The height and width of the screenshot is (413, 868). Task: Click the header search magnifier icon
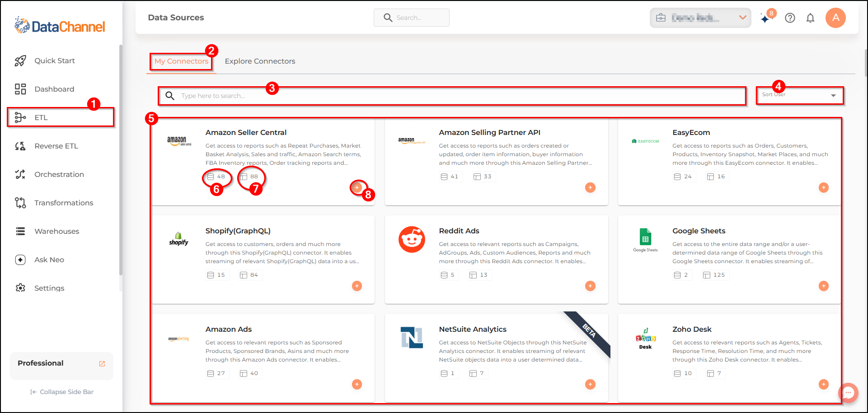[x=388, y=18]
